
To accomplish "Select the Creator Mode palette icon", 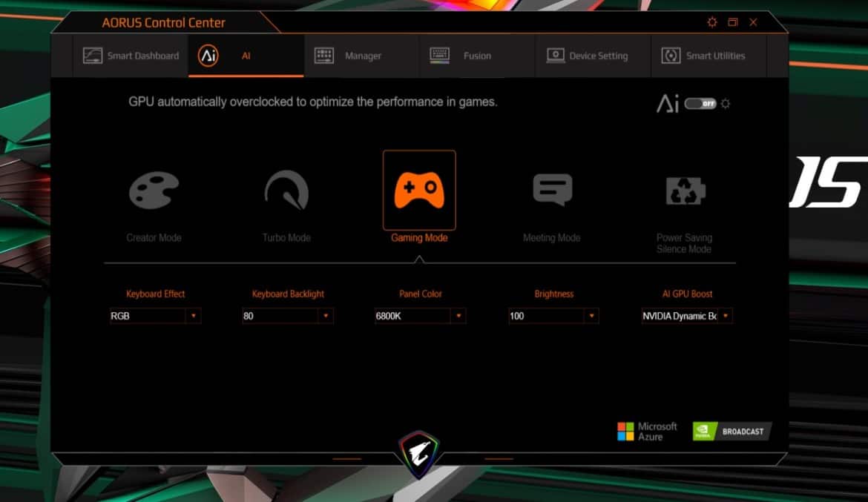I will coord(154,191).
